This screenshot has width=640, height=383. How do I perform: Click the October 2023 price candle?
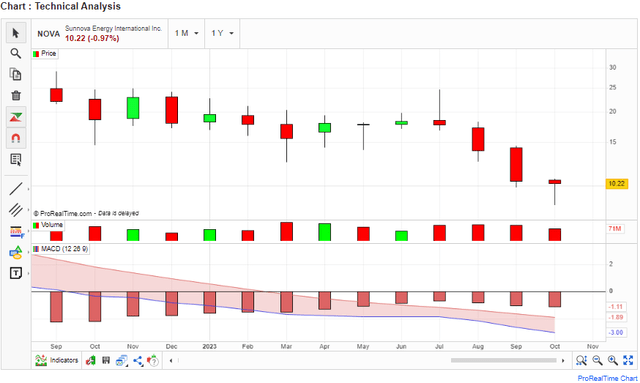click(x=555, y=182)
